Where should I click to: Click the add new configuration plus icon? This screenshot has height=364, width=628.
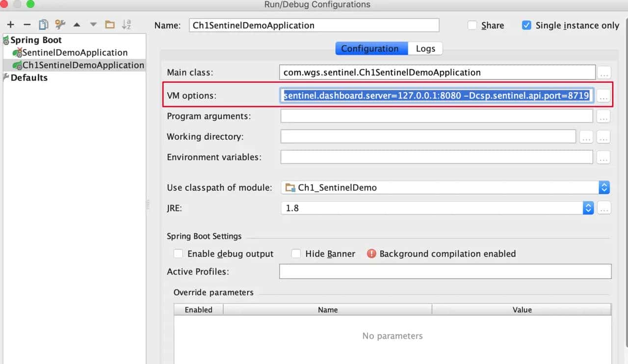pos(10,25)
